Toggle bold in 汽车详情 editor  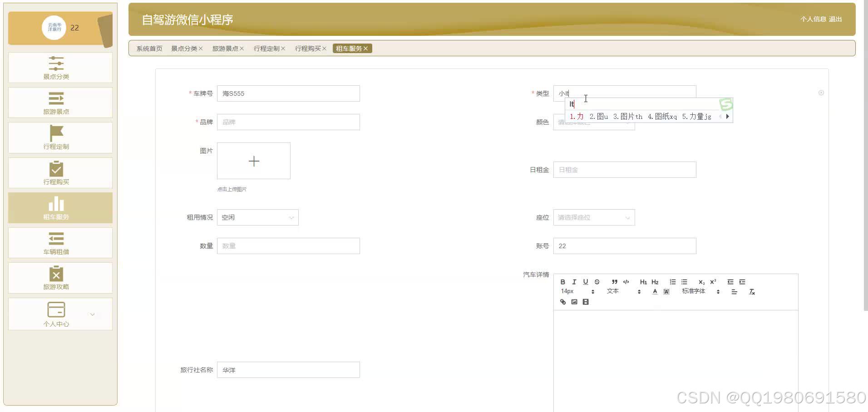[563, 282]
